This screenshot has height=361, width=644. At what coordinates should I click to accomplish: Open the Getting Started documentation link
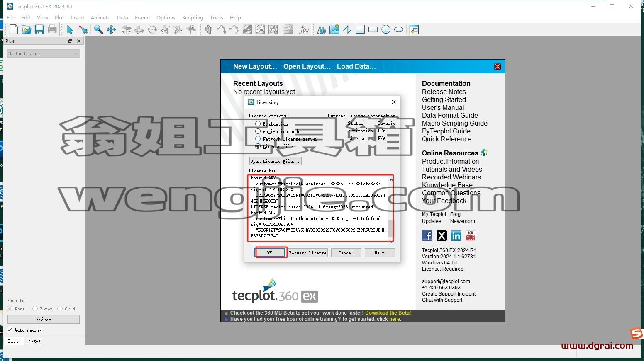click(x=444, y=99)
